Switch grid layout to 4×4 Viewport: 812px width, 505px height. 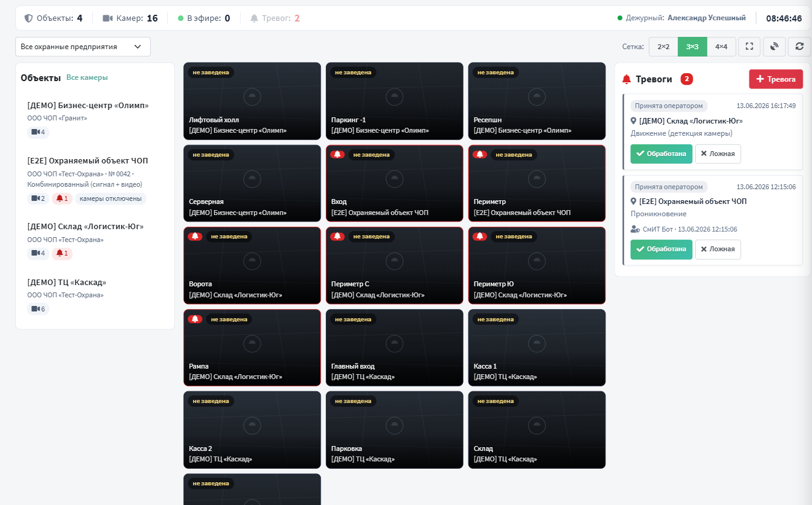point(721,47)
